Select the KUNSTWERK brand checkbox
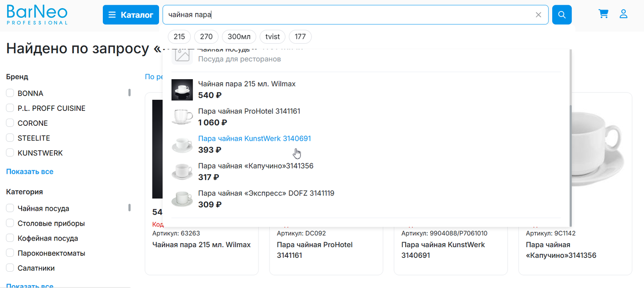The image size is (644, 288). click(10, 153)
